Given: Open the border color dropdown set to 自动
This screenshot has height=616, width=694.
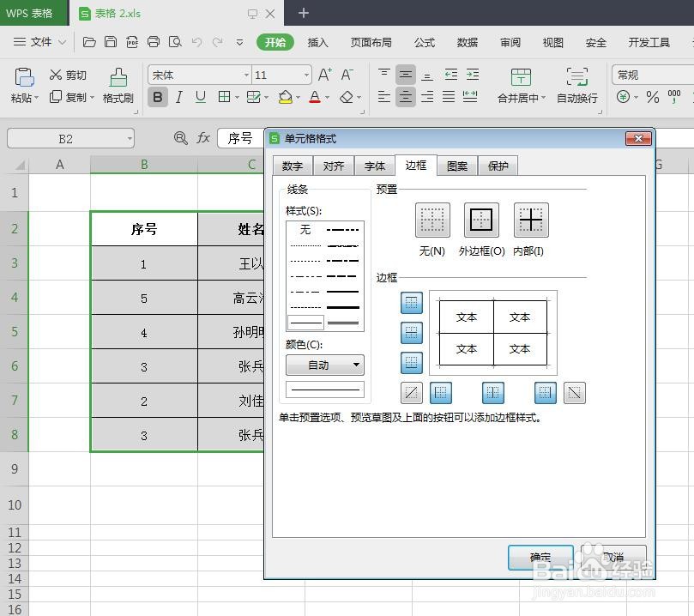Looking at the screenshot, I should pos(324,365).
